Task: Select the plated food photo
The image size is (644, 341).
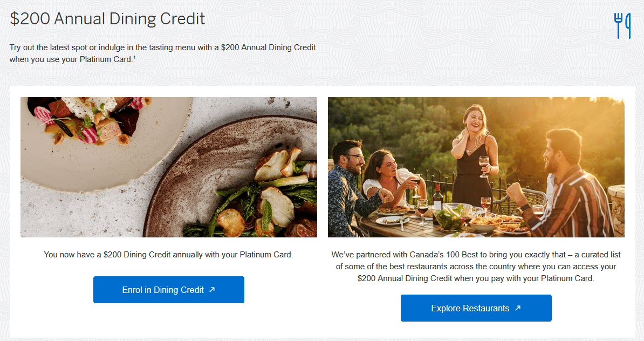Action: tap(168, 167)
